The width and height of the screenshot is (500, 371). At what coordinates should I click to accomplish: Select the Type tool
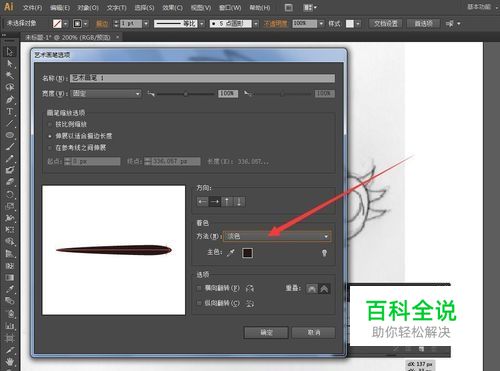(x=9, y=111)
